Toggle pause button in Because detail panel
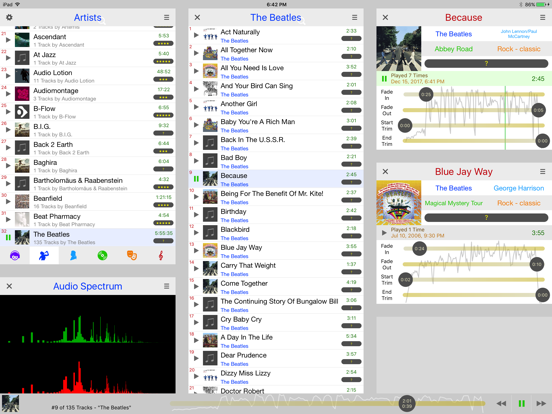Image resolution: width=552 pixels, height=414 pixels. [384, 79]
